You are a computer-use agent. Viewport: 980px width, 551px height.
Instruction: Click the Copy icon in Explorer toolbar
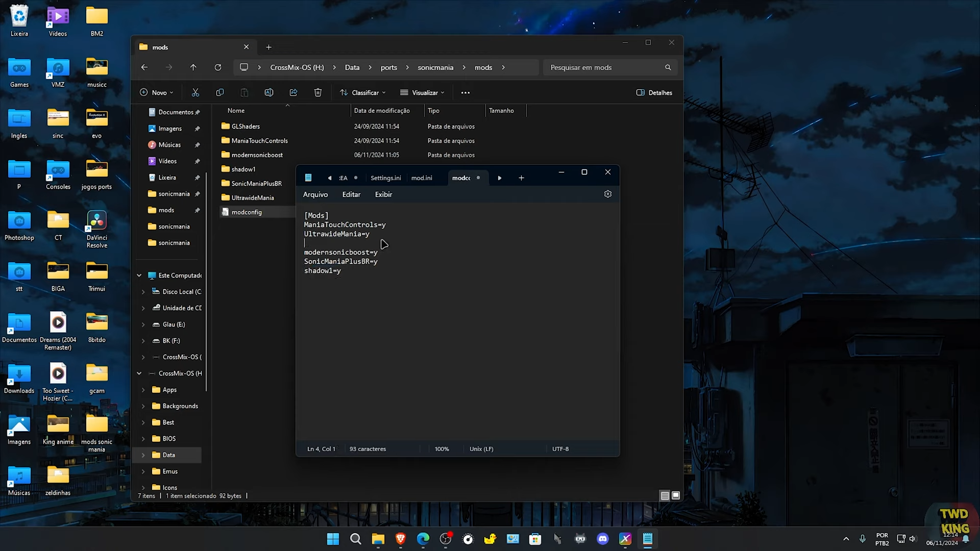point(220,92)
